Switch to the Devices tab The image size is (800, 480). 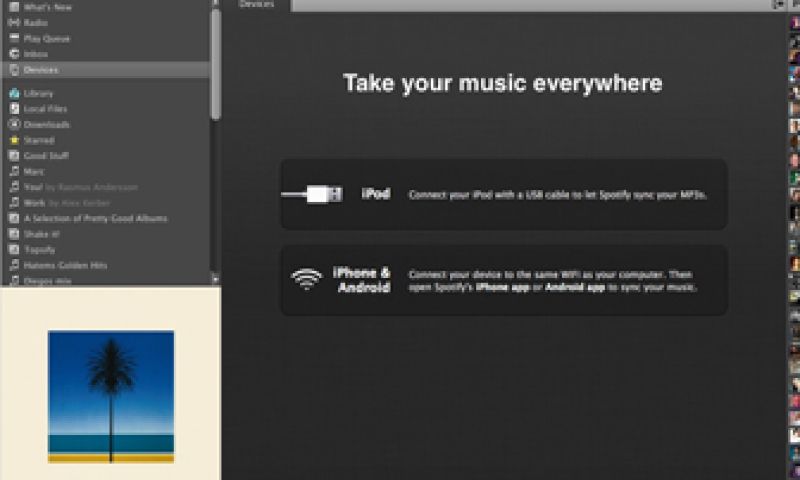pyautogui.click(x=256, y=5)
